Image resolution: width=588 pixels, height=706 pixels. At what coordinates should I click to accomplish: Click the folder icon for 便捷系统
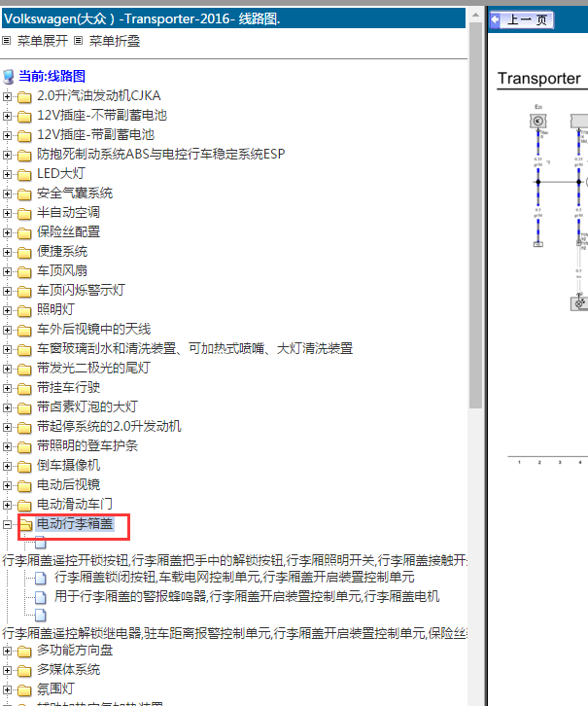[x=24, y=252]
